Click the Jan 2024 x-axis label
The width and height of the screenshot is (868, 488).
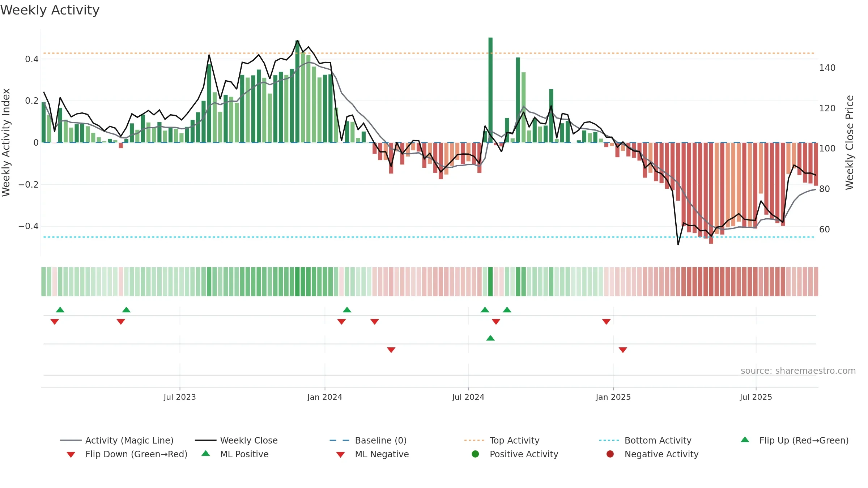(325, 397)
